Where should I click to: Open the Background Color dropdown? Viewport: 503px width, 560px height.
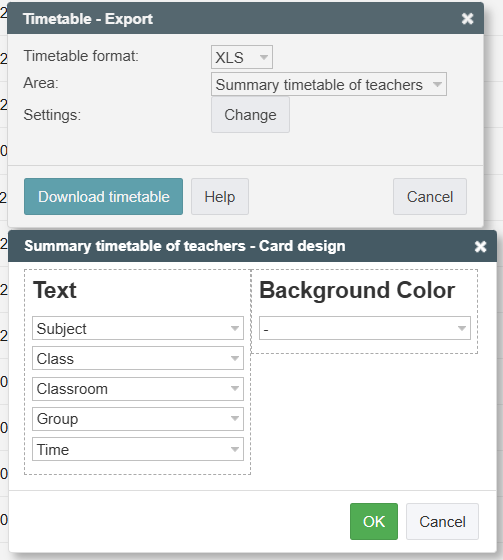365,328
